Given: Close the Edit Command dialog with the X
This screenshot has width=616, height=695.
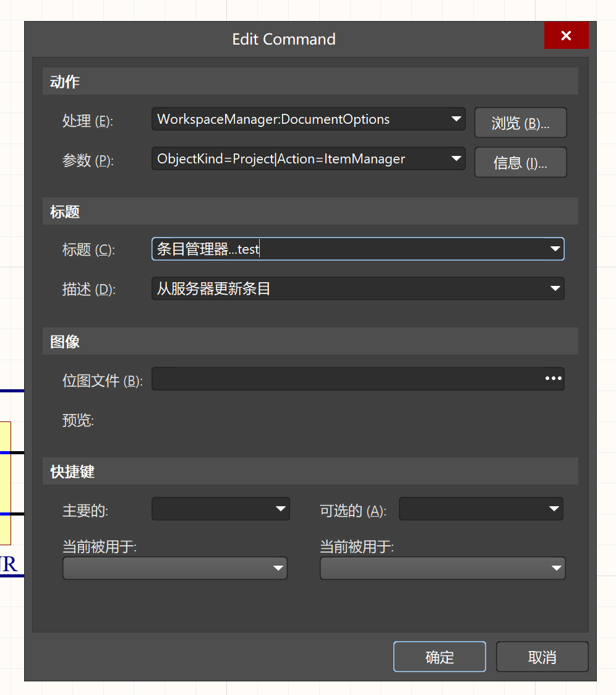Looking at the screenshot, I should [x=566, y=36].
